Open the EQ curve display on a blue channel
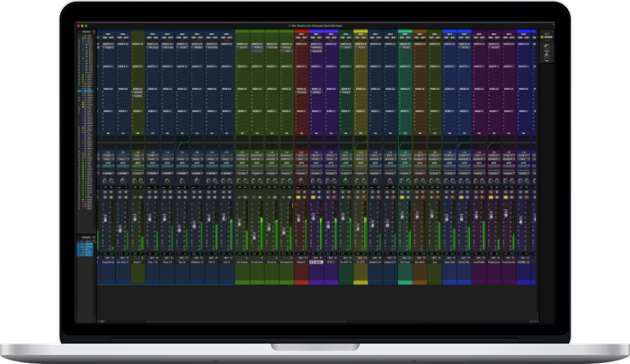Screen dimensions: 630x364 (182, 146)
